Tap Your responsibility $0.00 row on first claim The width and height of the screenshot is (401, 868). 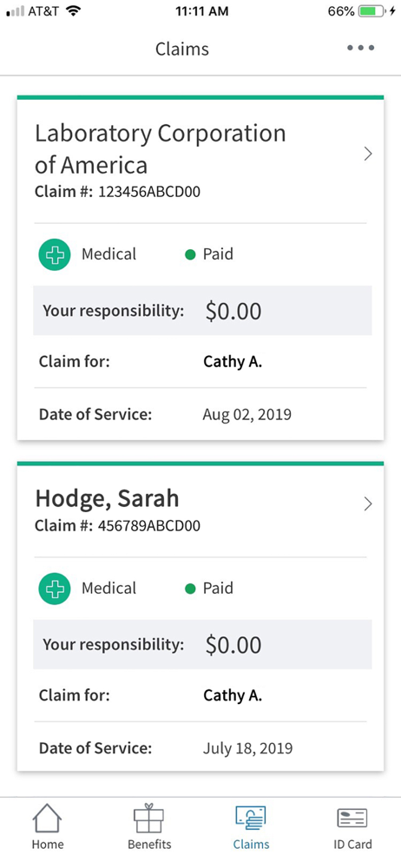coord(203,311)
